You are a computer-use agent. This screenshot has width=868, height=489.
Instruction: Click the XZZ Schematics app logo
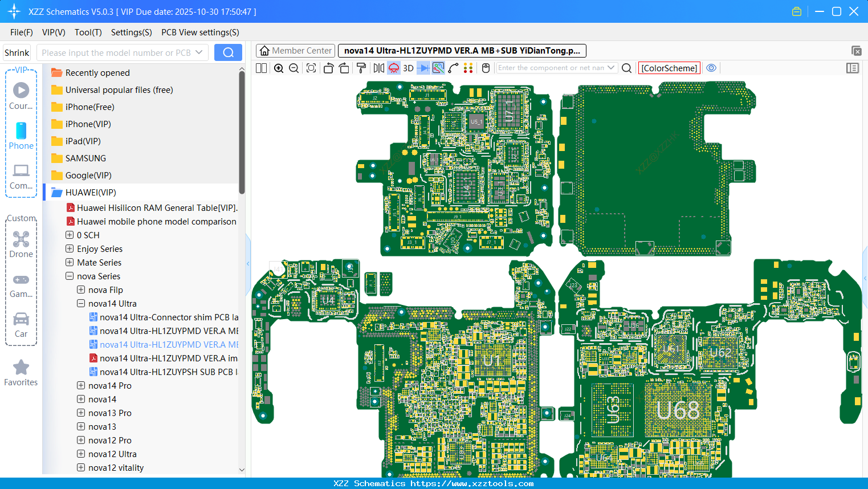click(x=14, y=11)
